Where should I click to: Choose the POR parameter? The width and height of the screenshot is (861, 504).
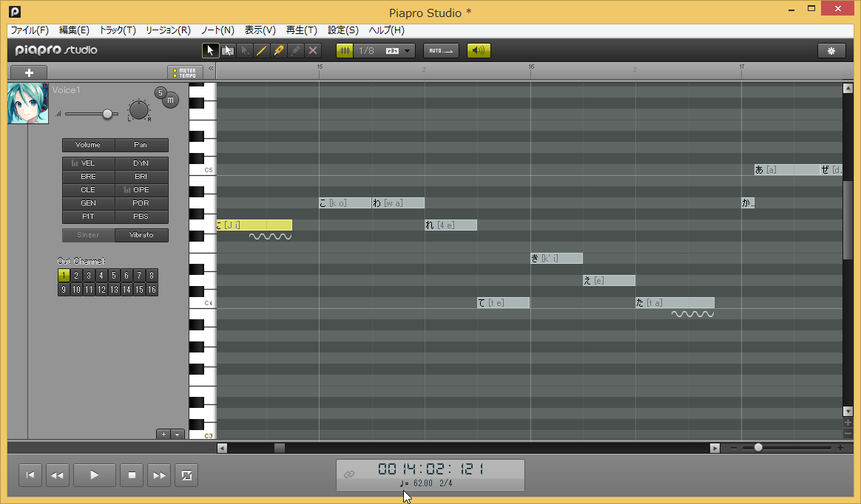point(141,203)
